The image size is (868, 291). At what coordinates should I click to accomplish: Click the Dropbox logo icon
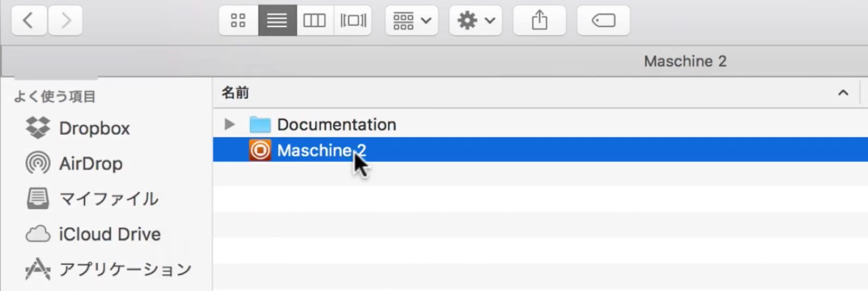point(38,127)
